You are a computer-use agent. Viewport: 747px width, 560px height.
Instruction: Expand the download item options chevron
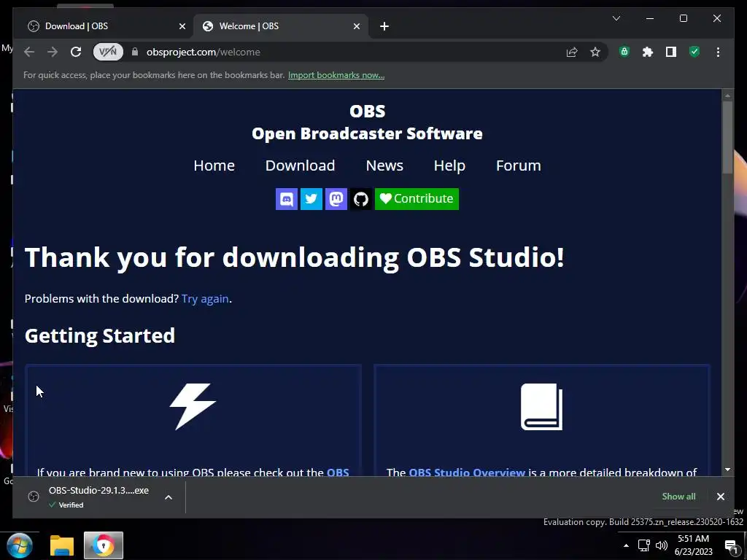[x=169, y=497]
